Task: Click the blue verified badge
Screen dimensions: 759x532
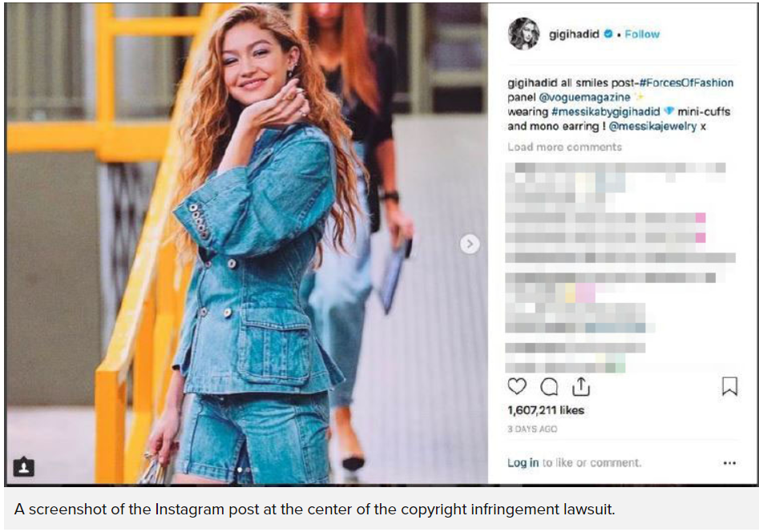Action: point(608,34)
